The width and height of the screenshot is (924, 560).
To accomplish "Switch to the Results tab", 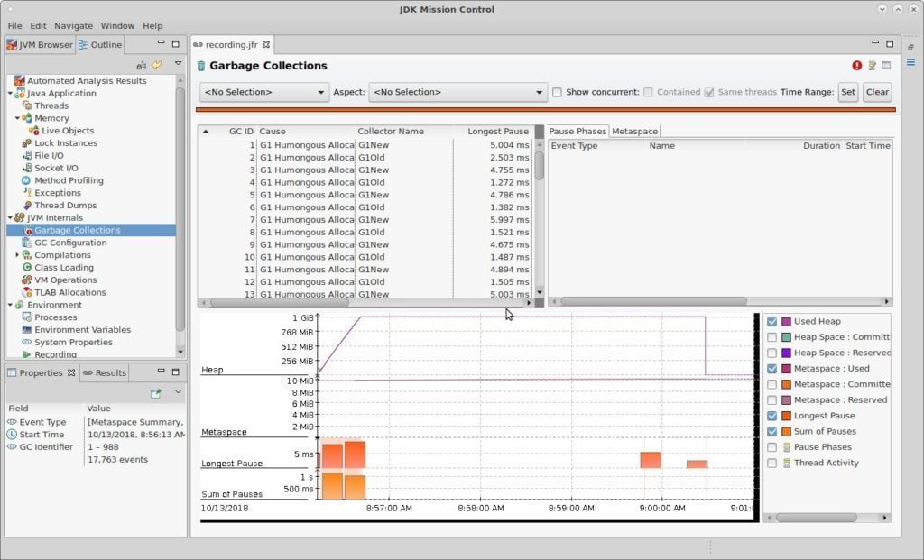I will [105, 372].
